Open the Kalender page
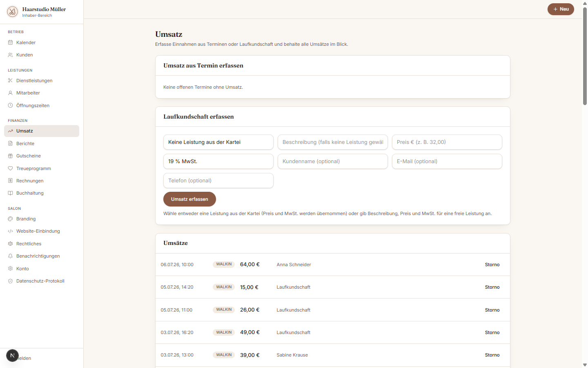 point(42,43)
